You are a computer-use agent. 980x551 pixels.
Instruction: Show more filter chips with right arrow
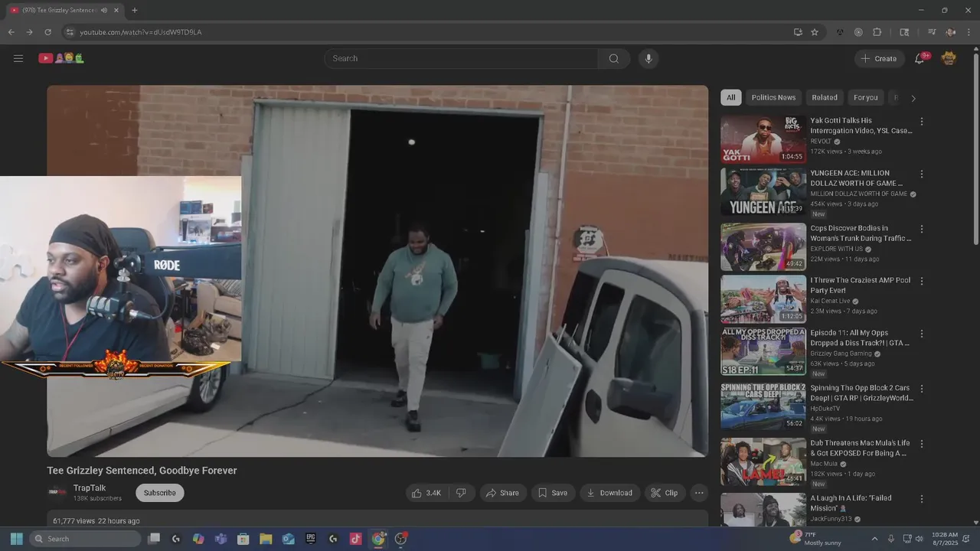pos(913,98)
